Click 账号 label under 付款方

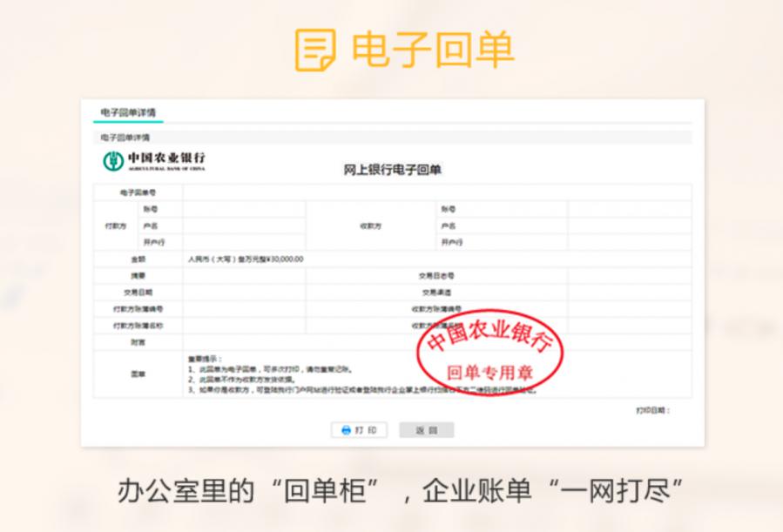tap(151, 209)
